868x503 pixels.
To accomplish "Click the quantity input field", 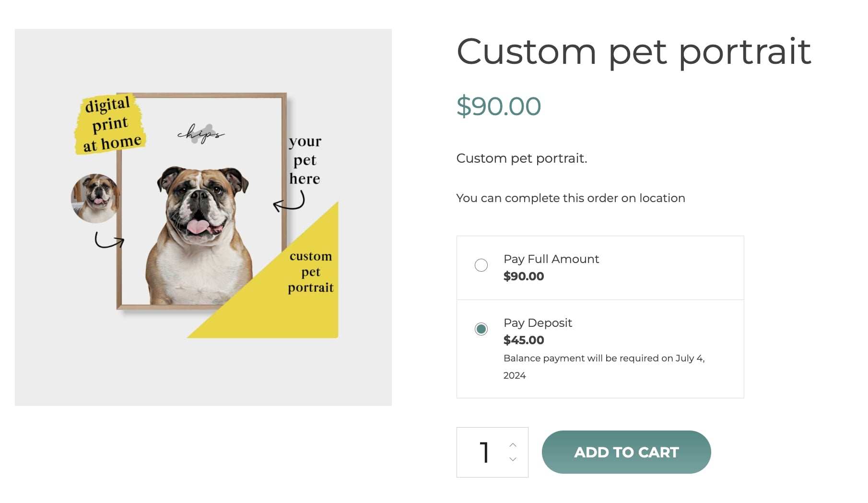I will coord(484,453).
